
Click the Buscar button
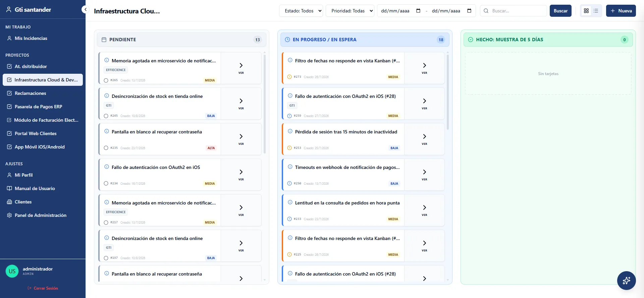[x=560, y=11]
